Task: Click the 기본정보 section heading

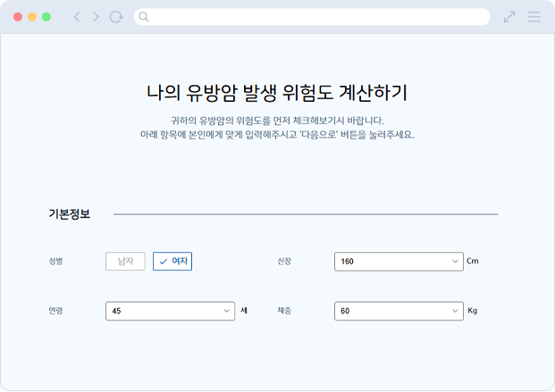Action: pyautogui.click(x=70, y=214)
